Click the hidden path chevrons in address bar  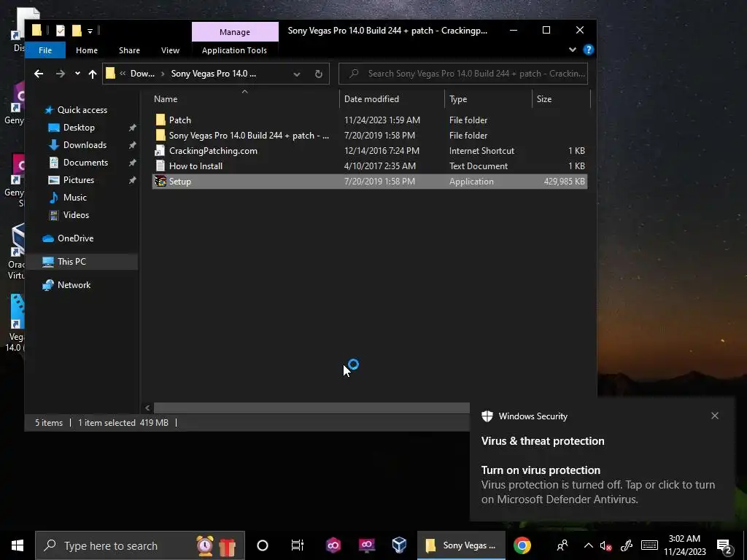click(x=123, y=74)
